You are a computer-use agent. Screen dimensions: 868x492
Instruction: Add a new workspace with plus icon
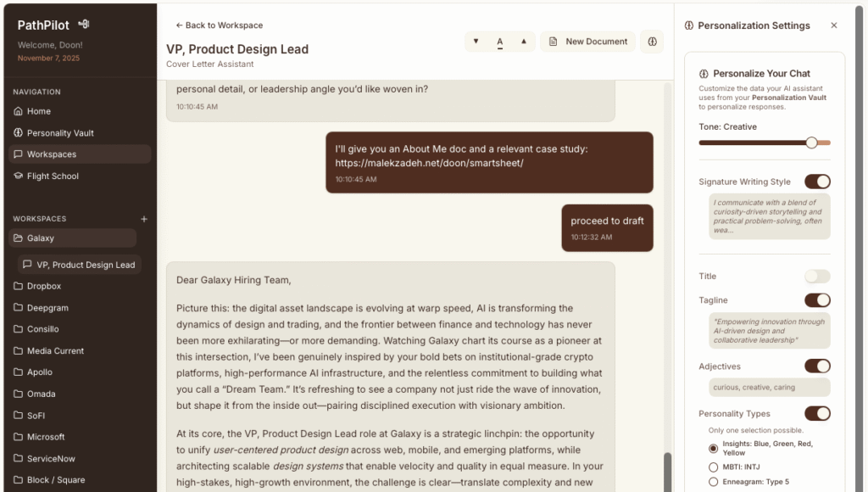click(144, 219)
